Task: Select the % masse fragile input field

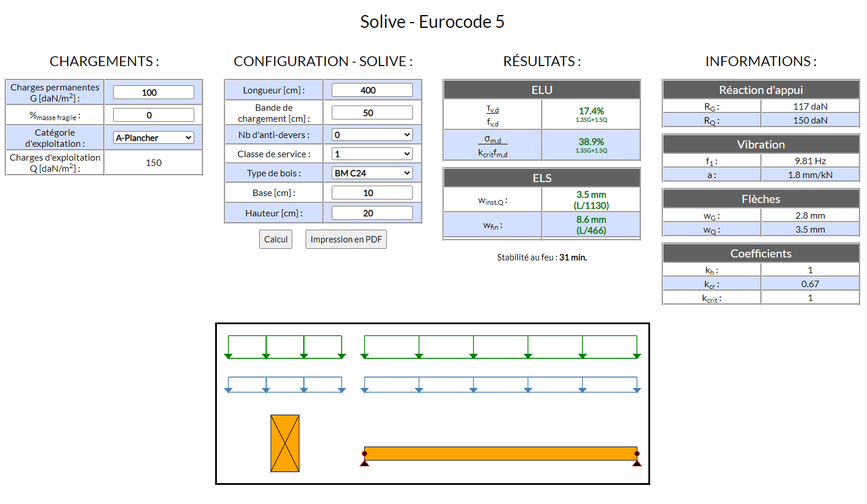Action: click(x=154, y=115)
